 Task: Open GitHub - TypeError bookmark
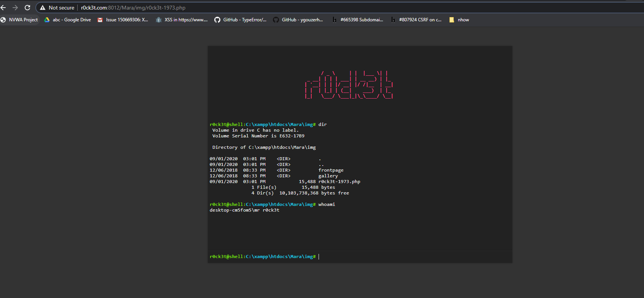point(241,20)
